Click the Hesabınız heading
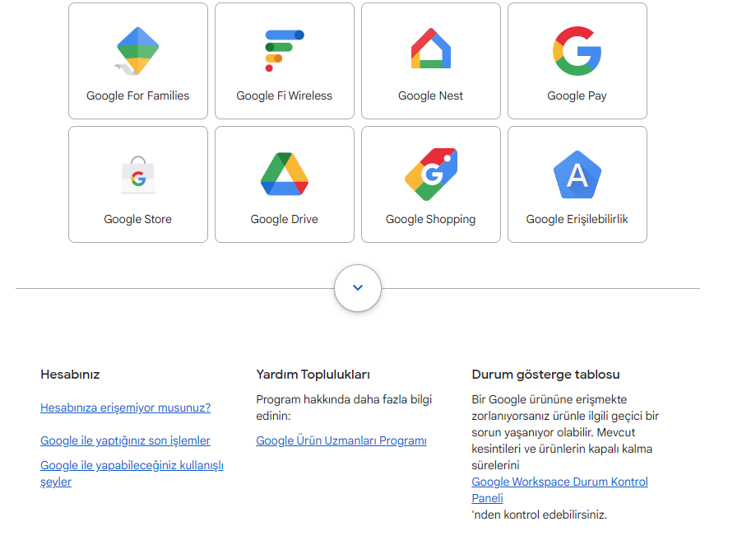 70,375
